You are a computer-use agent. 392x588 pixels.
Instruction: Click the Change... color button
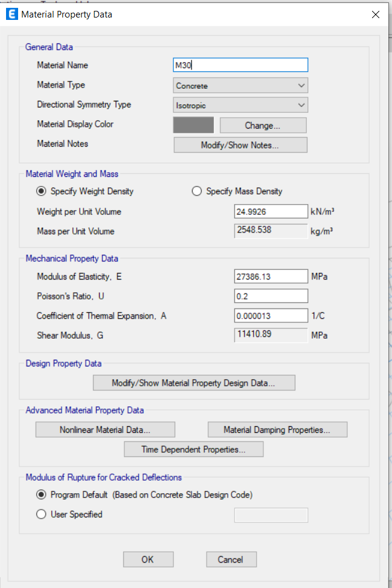pos(263,125)
